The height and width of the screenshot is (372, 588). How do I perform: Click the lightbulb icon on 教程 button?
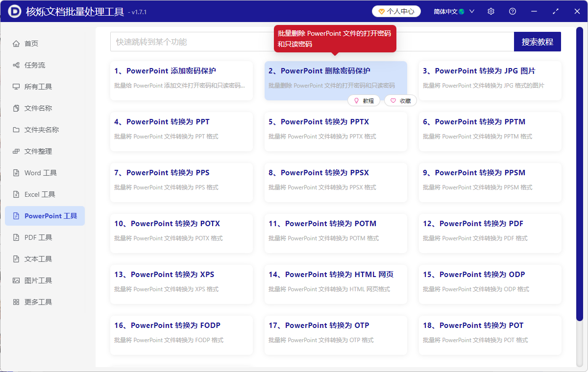[x=356, y=101]
